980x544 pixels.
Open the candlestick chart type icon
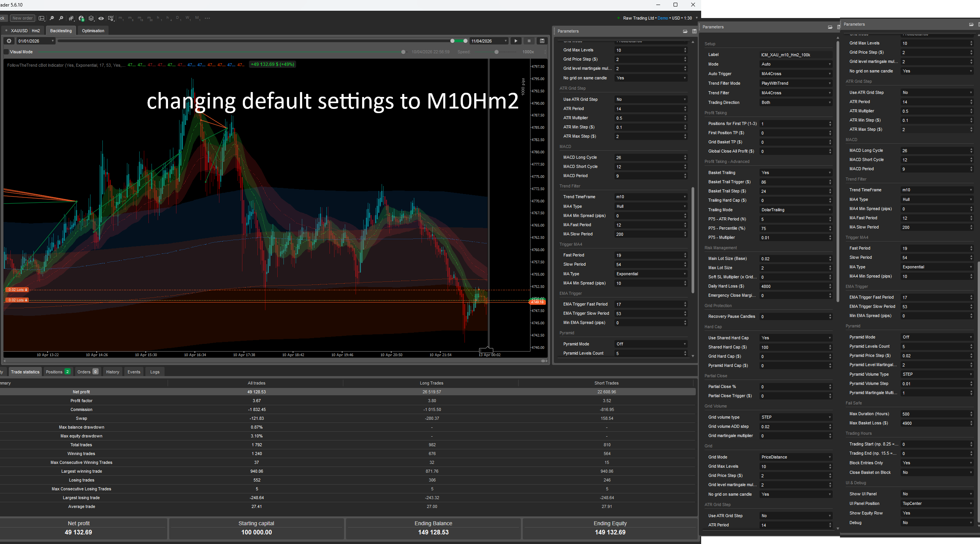tap(72, 18)
